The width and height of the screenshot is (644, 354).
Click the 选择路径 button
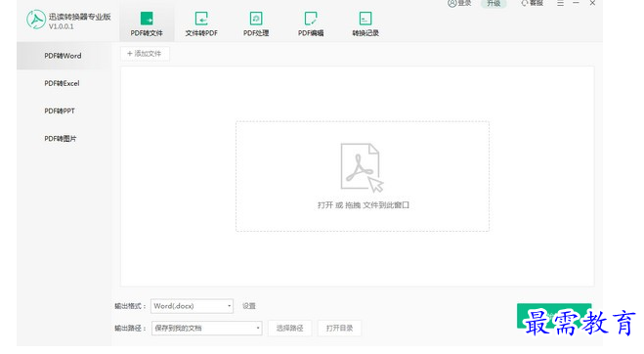pyautogui.click(x=289, y=329)
